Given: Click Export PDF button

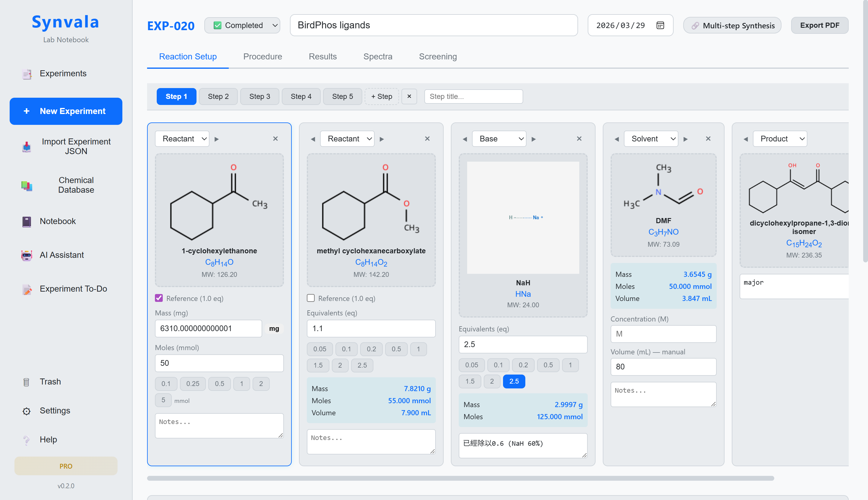Looking at the screenshot, I should click(819, 25).
